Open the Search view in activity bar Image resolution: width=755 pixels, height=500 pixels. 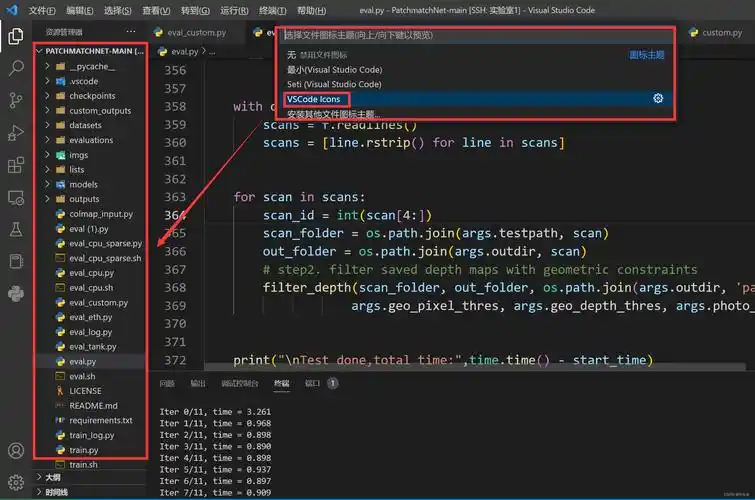tap(16, 69)
